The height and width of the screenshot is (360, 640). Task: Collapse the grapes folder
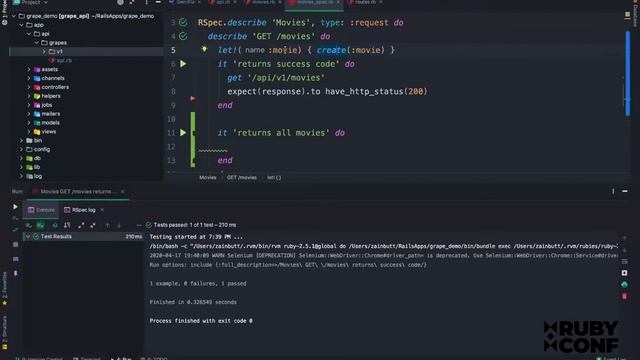point(36,43)
